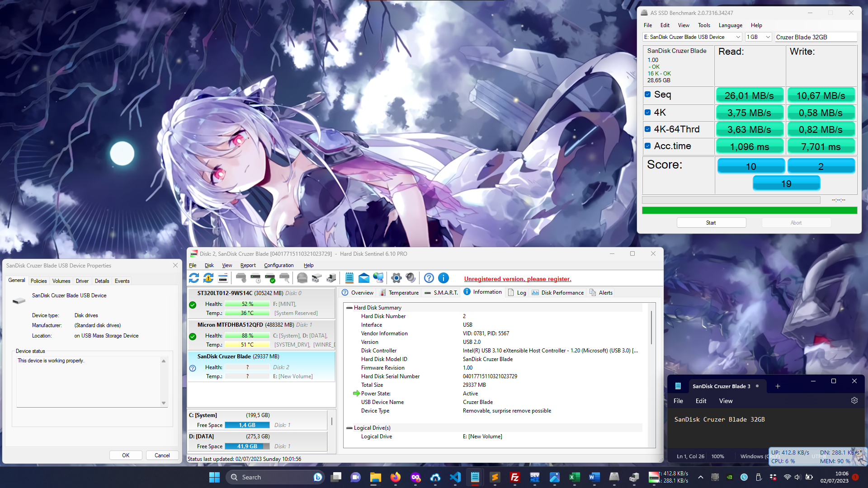Image resolution: width=868 pixels, height=488 pixels.
Task: Open help question mark icon in Sentinel toolbar
Action: coord(429,278)
